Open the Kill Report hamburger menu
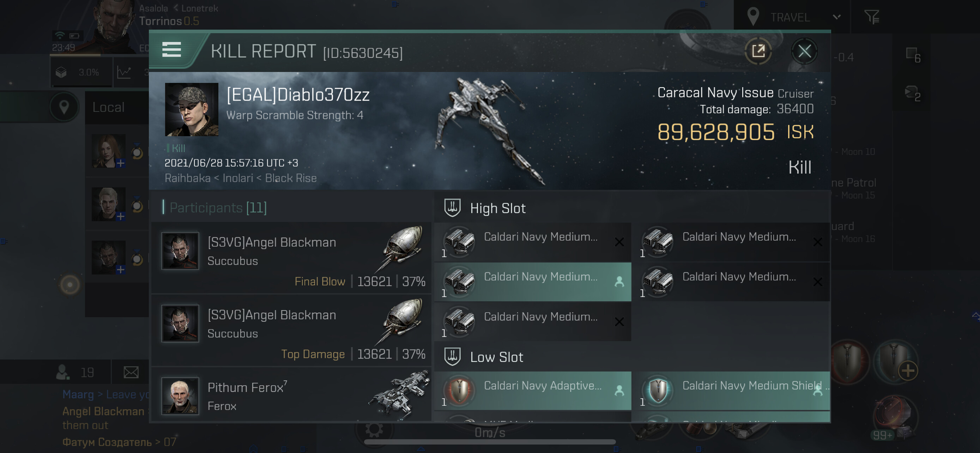This screenshot has width=980, height=453. coord(171,50)
